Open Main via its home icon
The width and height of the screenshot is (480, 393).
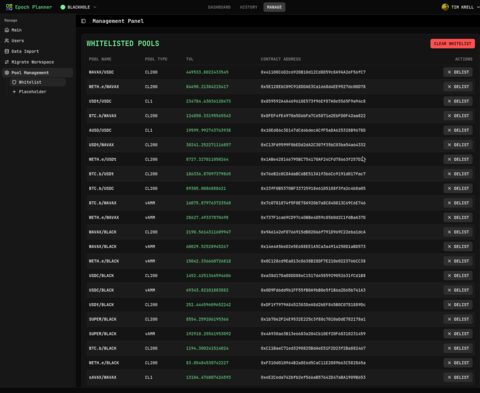7,30
